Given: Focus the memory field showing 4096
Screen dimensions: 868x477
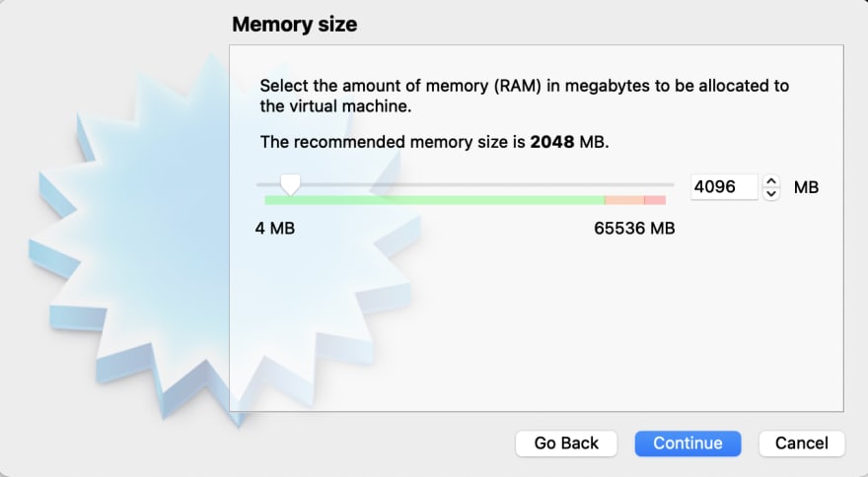Looking at the screenshot, I should pos(724,187).
